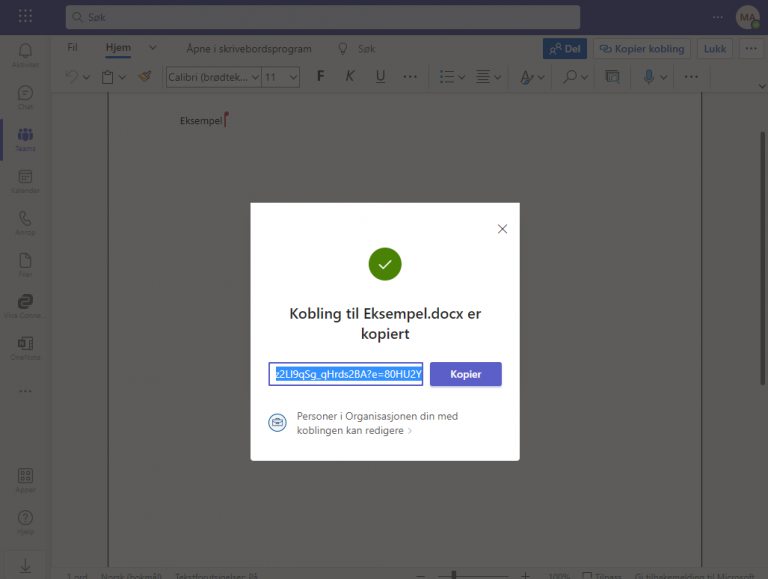This screenshot has width=768, height=579.
Task: Click the Format Painter brush icon
Action: (x=145, y=77)
